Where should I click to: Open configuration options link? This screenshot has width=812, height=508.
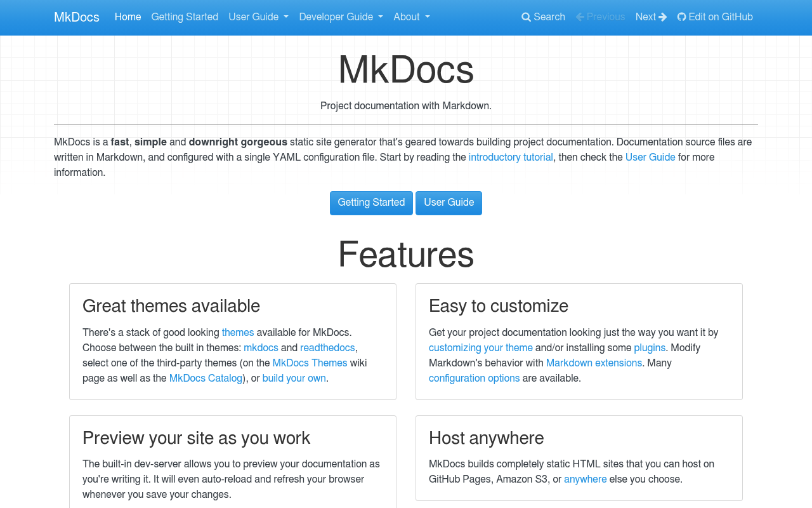tap(475, 378)
